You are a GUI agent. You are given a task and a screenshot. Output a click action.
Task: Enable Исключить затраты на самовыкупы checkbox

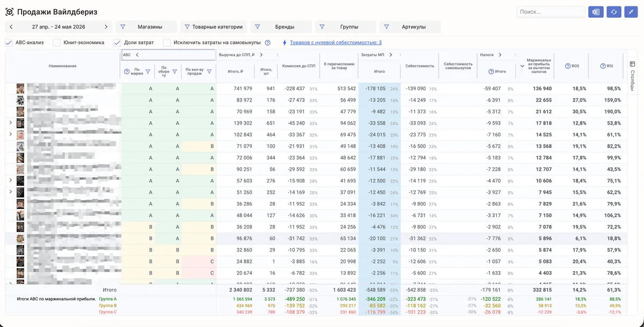click(x=167, y=42)
